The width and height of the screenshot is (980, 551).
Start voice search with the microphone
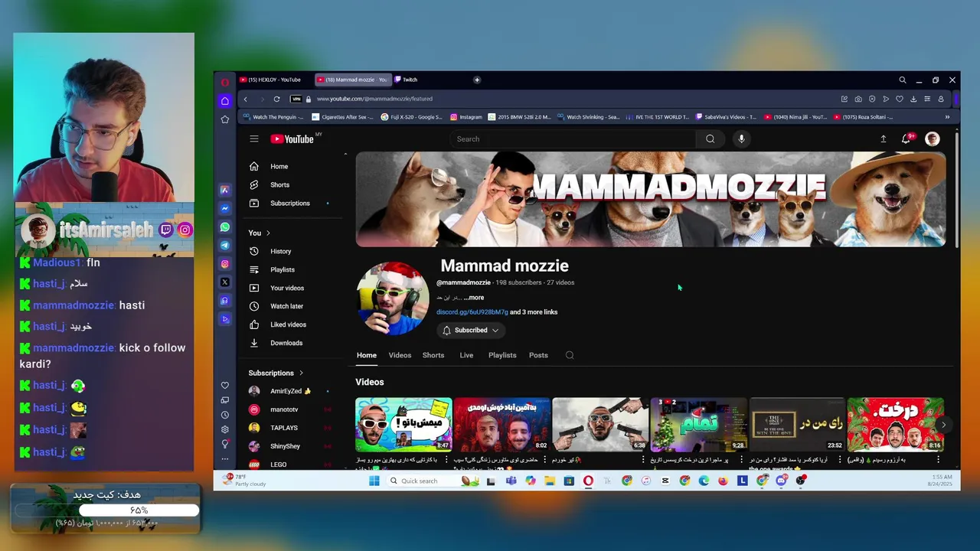[x=741, y=139]
